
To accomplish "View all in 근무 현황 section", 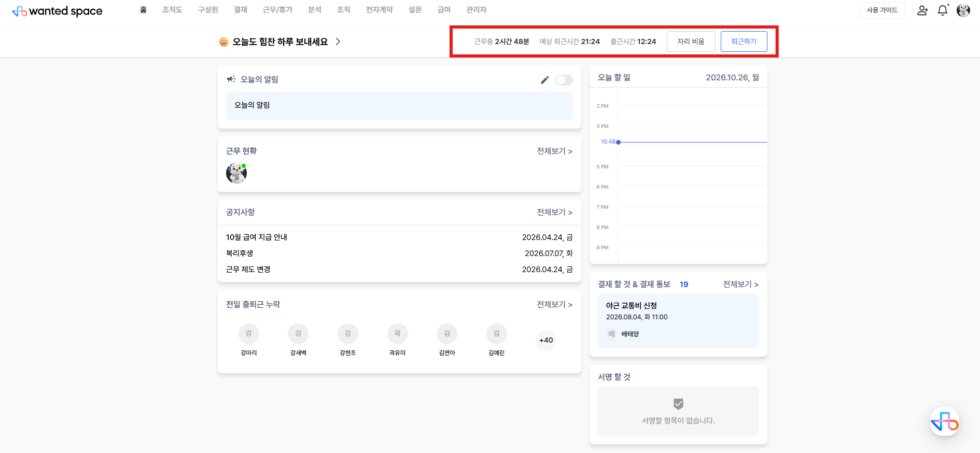I will (555, 151).
